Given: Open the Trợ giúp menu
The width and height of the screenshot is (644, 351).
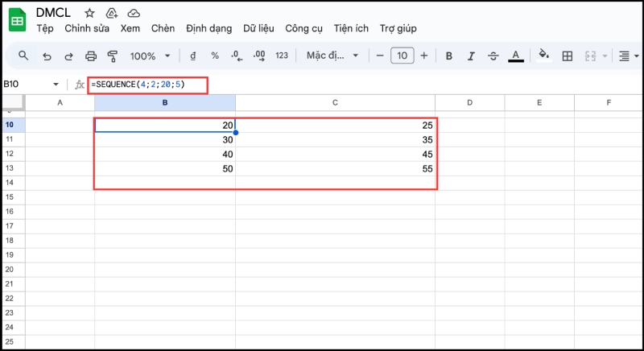Looking at the screenshot, I should click(398, 28).
